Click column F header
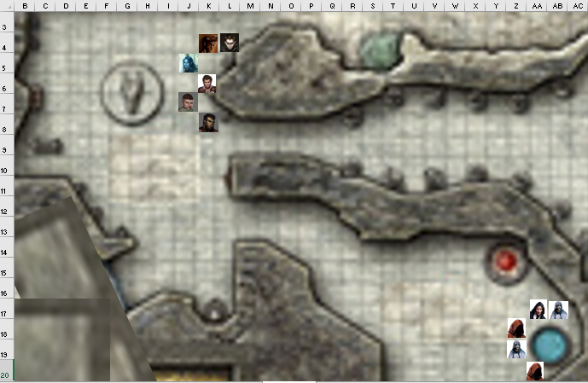Image resolution: width=588 pixels, height=383 pixels. [107, 6]
